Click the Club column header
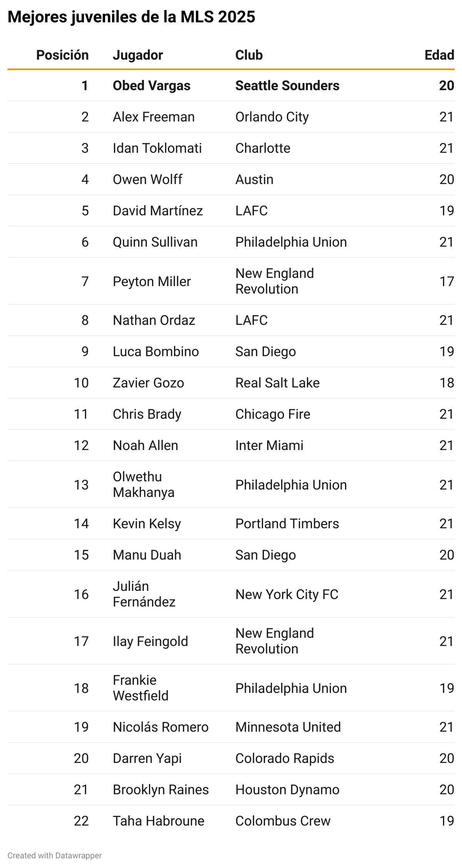This screenshot has height=868, width=462. pyautogui.click(x=249, y=55)
